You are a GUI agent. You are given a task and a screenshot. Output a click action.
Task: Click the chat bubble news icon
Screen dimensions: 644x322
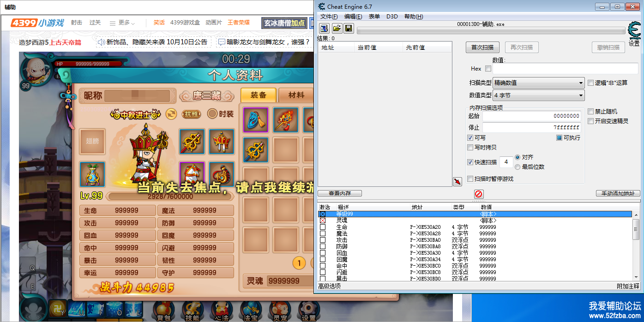(x=222, y=42)
